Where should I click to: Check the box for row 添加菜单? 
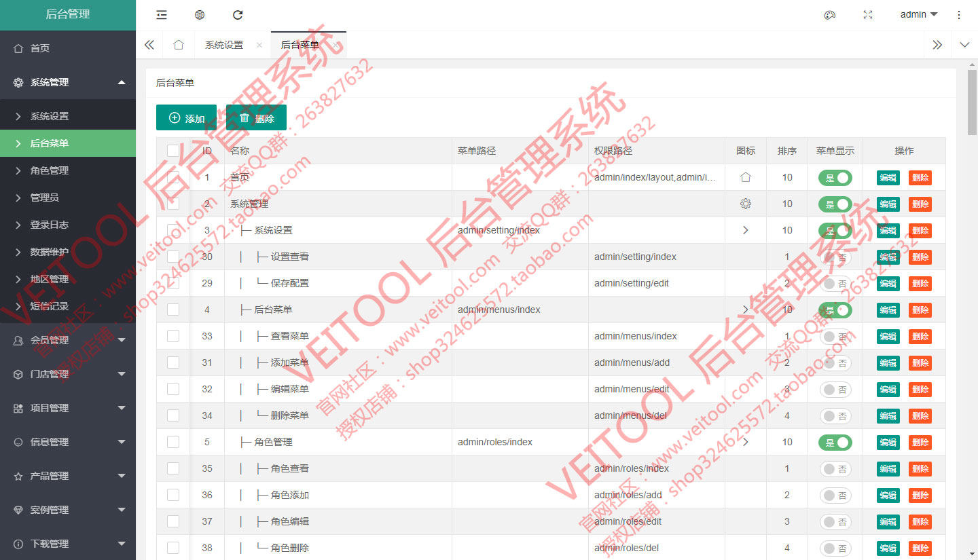(173, 362)
